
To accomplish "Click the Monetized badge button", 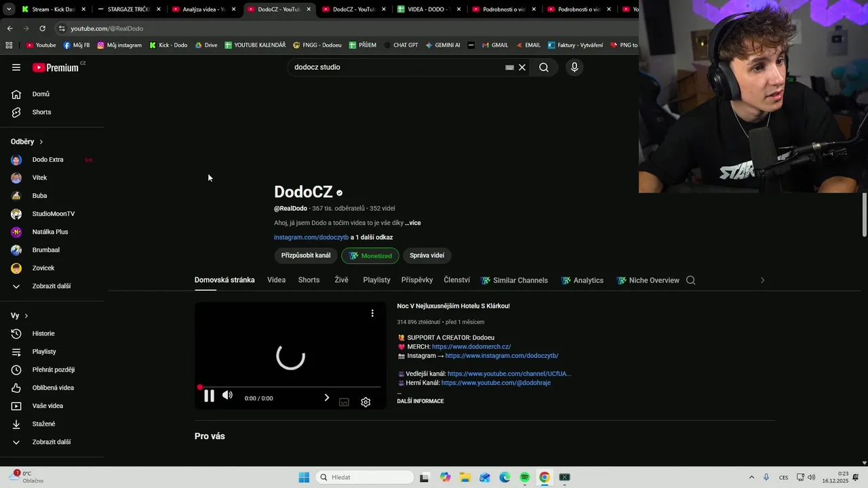I will tap(370, 256).
